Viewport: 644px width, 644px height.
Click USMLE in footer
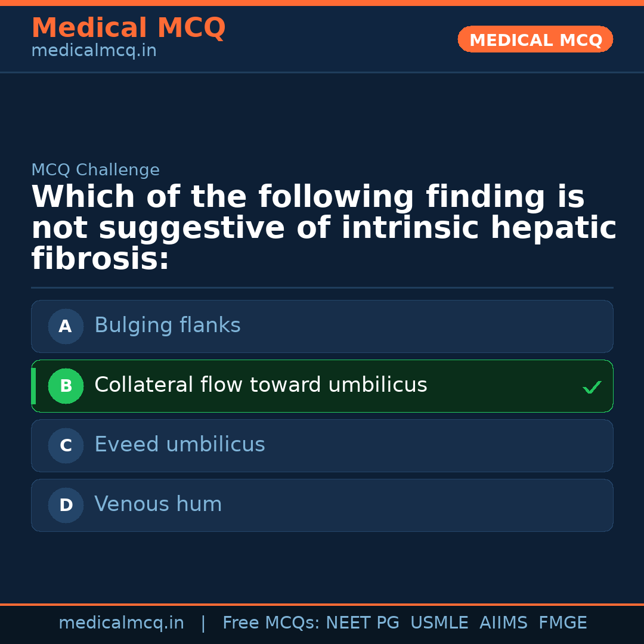[x=439, y=623]
